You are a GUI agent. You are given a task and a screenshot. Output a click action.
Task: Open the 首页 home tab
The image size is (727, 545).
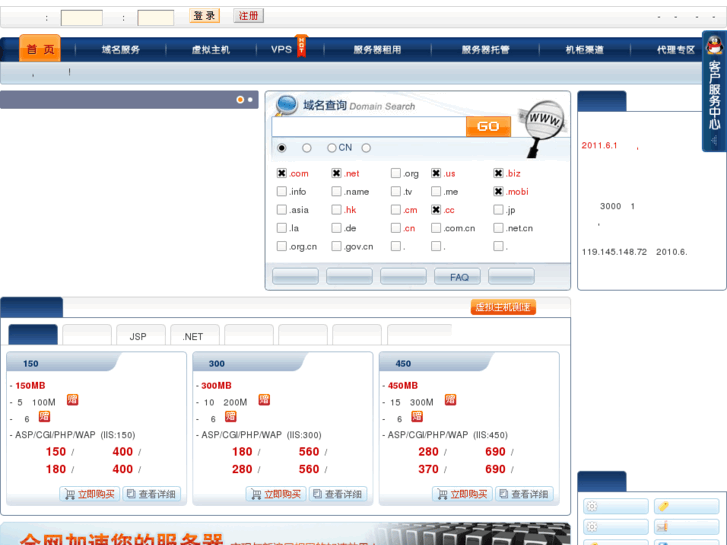click(x=40, y=48)
